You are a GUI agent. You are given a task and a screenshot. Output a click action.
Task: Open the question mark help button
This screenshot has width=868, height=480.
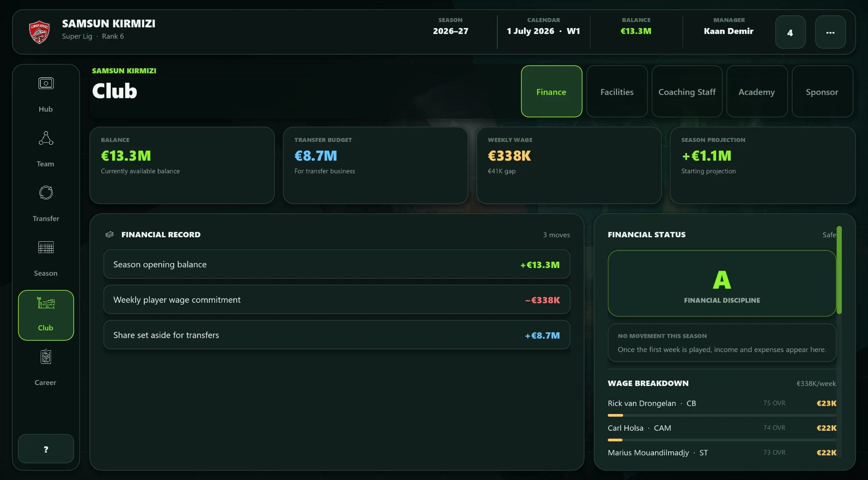point(46,449)
